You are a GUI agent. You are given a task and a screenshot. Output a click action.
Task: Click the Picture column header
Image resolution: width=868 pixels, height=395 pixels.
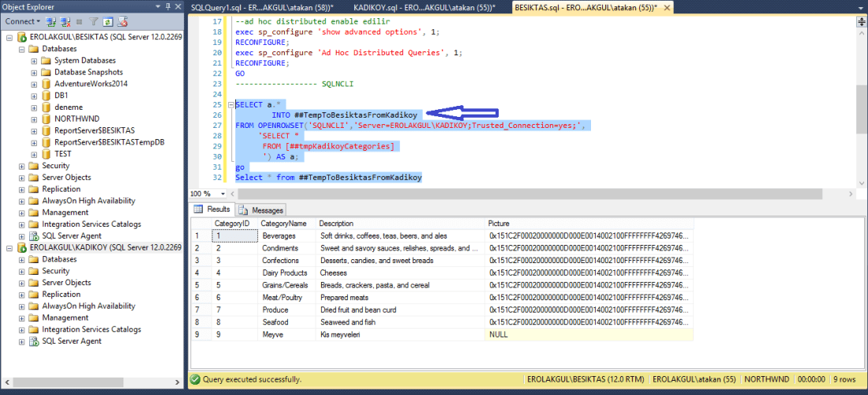[x=499, y=224]
